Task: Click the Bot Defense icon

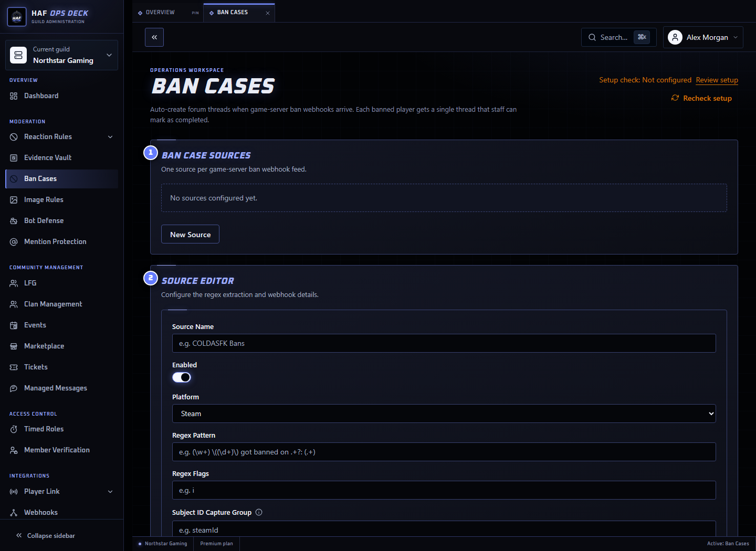Action: tap(14, 221)
